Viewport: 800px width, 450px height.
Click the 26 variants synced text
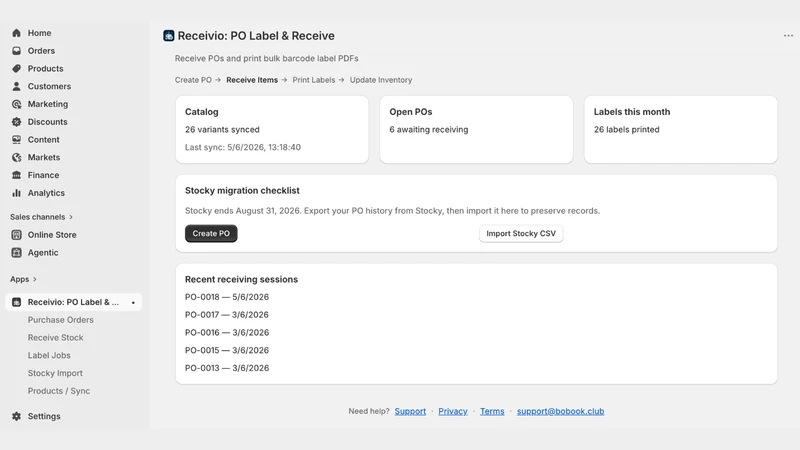pos(222,130)
